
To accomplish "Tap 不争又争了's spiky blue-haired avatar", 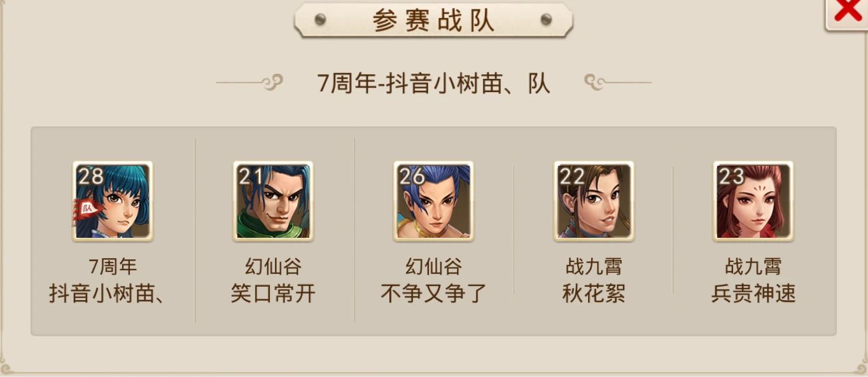I will pos(433,201).
